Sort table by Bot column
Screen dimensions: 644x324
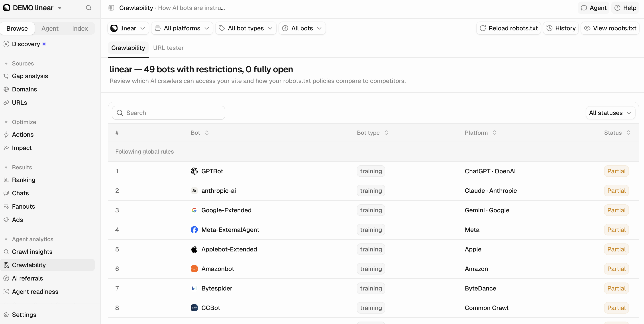pos(200,133)
